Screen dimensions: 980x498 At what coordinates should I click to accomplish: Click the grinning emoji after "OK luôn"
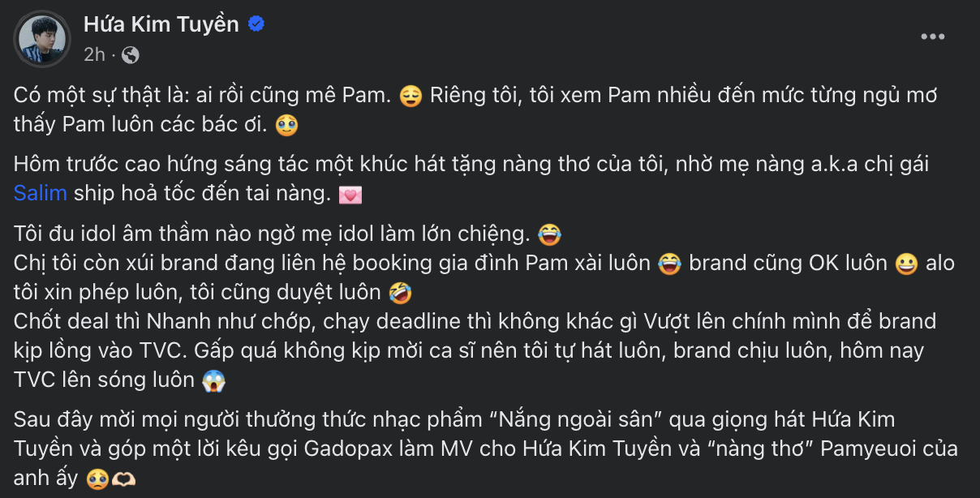coord(906,264)
